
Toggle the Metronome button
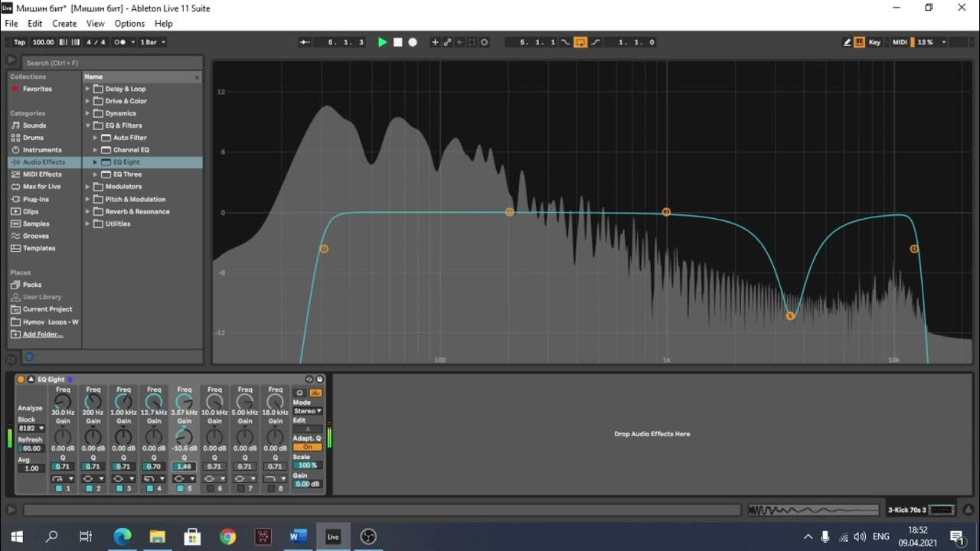pyautogui.click(x=120, y=42)
